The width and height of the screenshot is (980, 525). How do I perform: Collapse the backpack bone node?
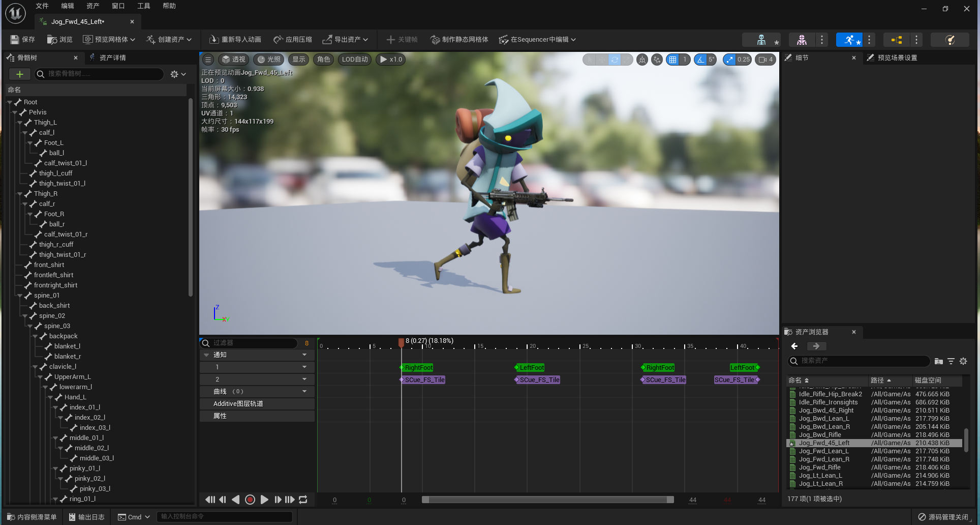pyautogui.click(x=35, y=336)
